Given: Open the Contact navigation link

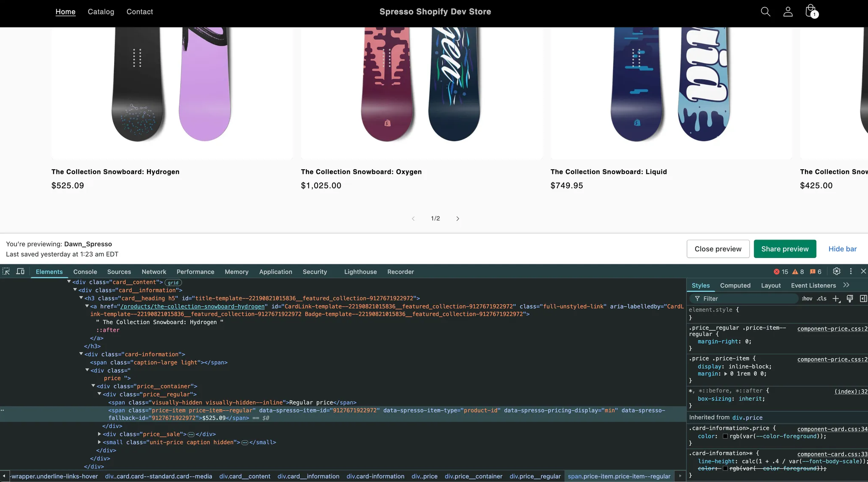Looking at the screenshot, I should coord(140,12).
